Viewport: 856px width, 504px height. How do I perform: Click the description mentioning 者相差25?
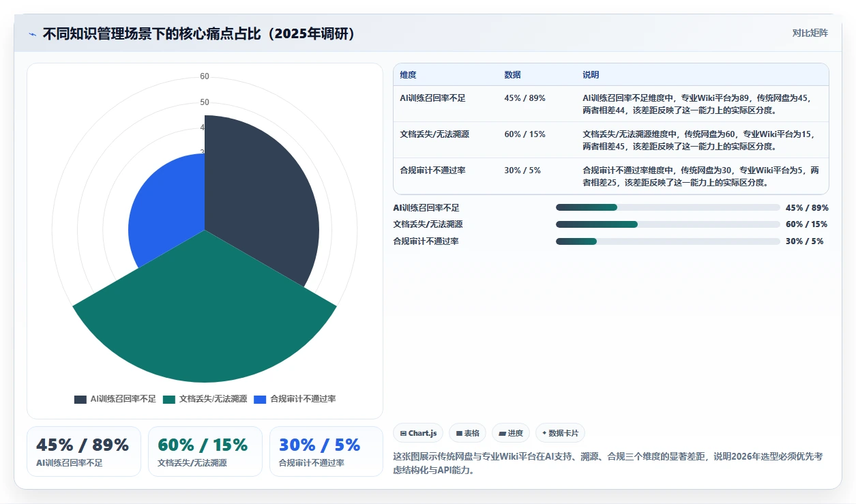coord(701,177)
